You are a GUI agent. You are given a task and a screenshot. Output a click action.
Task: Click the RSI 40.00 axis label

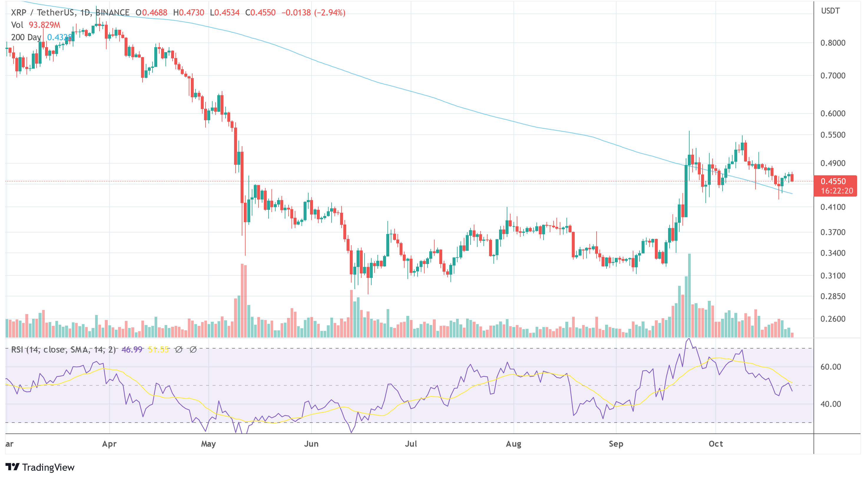point(831,404)
